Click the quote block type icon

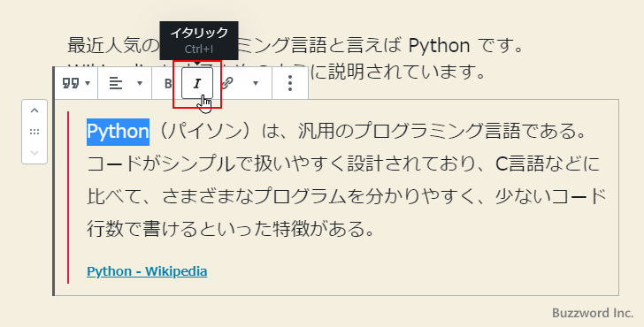click(x=68, y=83)
